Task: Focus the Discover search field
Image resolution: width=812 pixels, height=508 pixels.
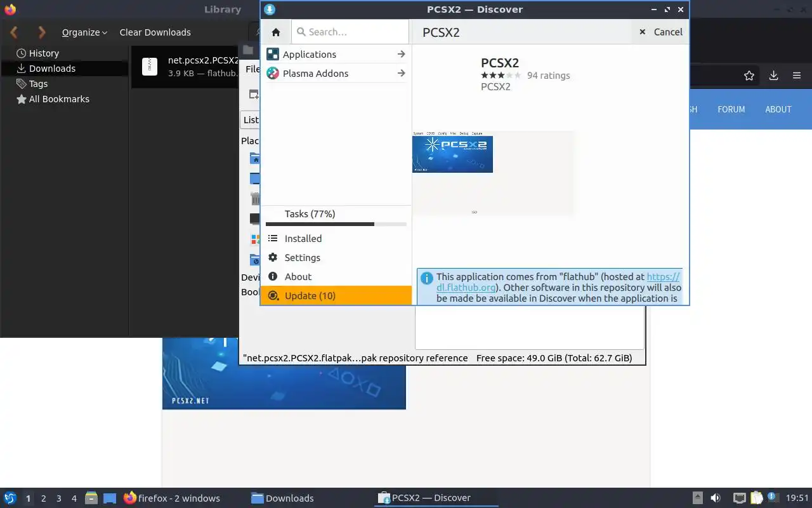Action: (350, 32)
